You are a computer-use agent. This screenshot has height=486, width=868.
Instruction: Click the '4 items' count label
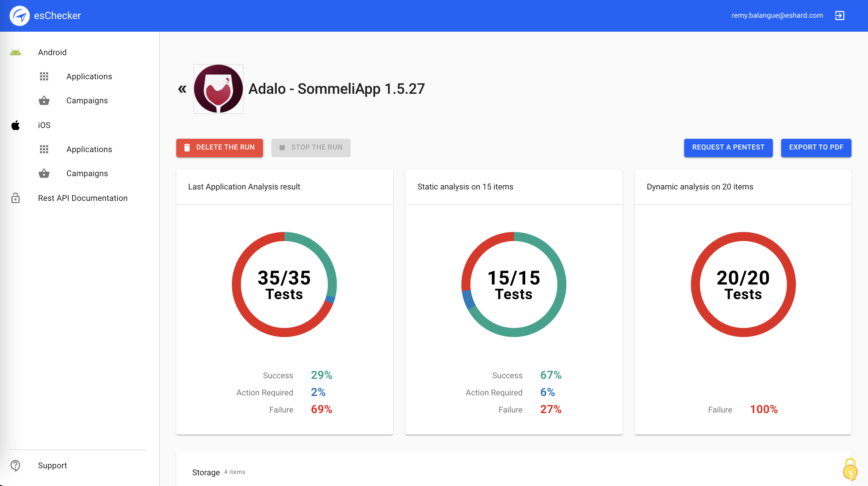tap(235, 472)
